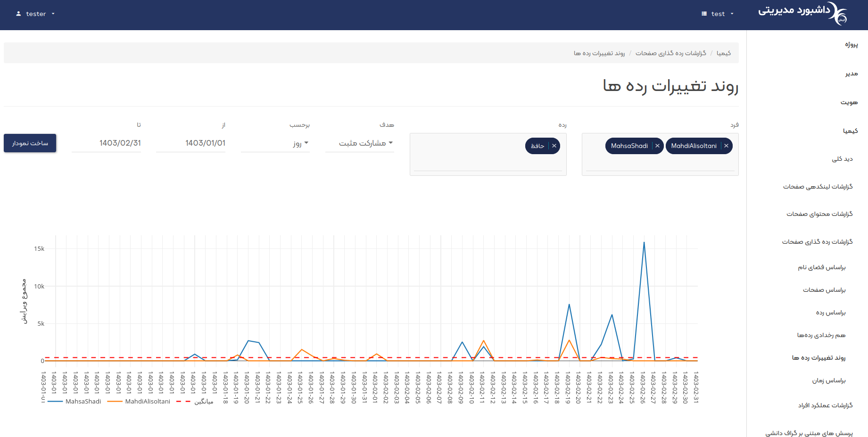Open هم رخدادی رده‌ها in sidebar
This screenshot has width=868, height=437.
(x=821, y=335)
